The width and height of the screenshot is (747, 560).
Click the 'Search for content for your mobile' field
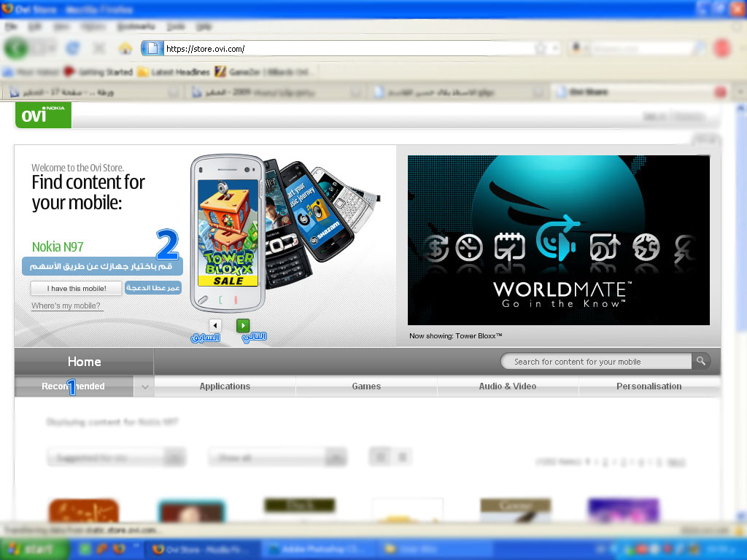[x=597, y=362]
